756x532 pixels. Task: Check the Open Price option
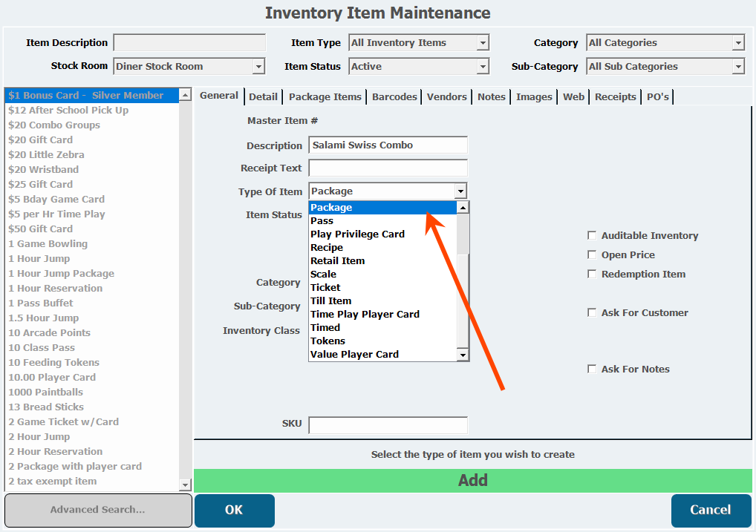click(x=592, y=255)
